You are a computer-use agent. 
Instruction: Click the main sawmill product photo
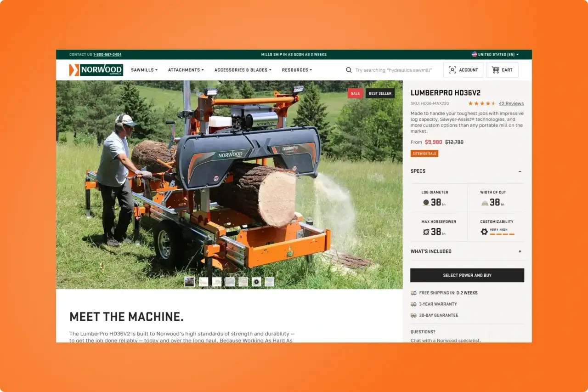229,185
